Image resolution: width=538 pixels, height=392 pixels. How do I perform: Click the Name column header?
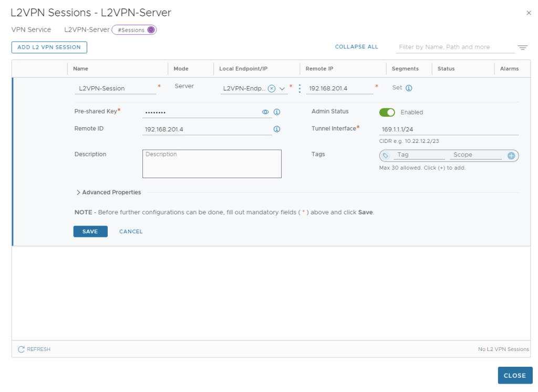coord(80,69)
